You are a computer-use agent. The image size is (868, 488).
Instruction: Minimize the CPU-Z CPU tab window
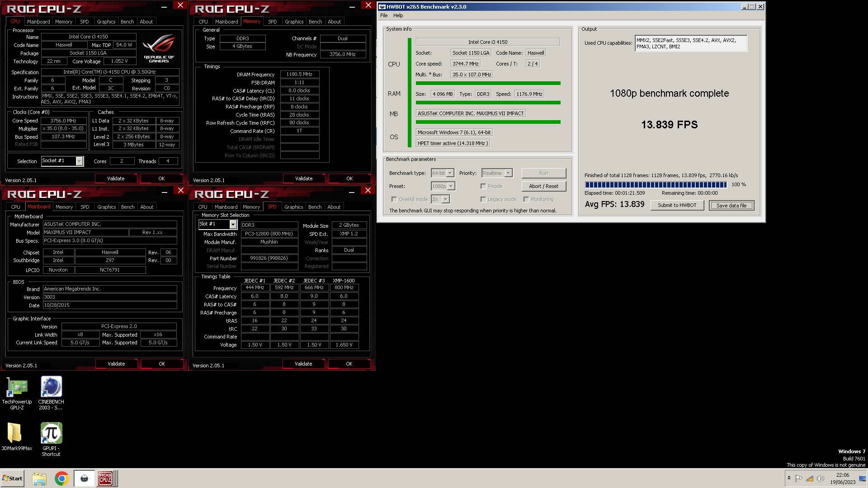point(164,7)
